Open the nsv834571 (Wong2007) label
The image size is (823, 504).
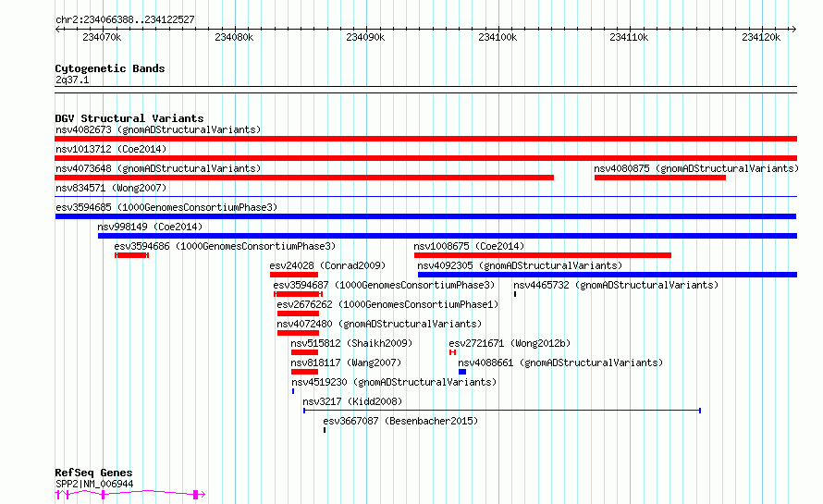click(x=111, y=188)
